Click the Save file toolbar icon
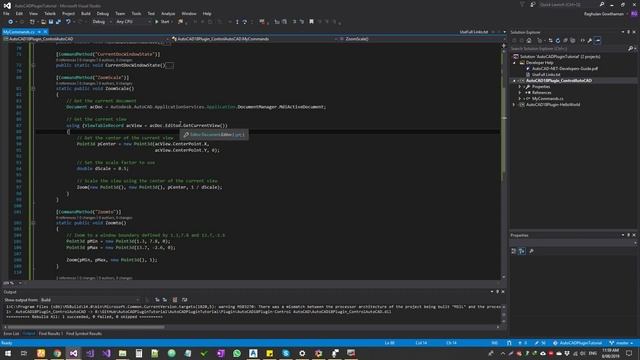The height and width of the screenshot is (360, 640). 51,22
